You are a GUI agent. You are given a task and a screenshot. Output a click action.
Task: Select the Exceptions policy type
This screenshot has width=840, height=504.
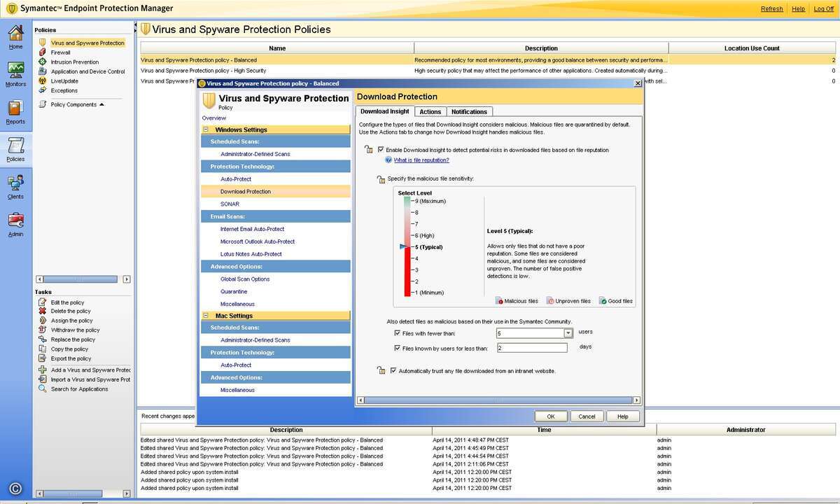pyautogui.click(x=64, y=90)
